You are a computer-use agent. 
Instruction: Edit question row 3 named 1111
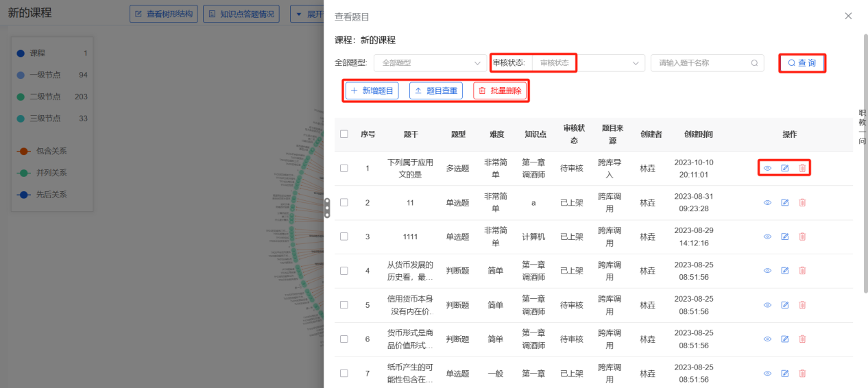point(785,237)
